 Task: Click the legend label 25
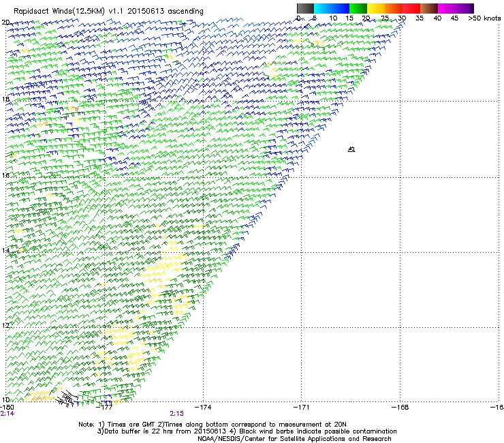pyautogui.click(x=385, y=18)
